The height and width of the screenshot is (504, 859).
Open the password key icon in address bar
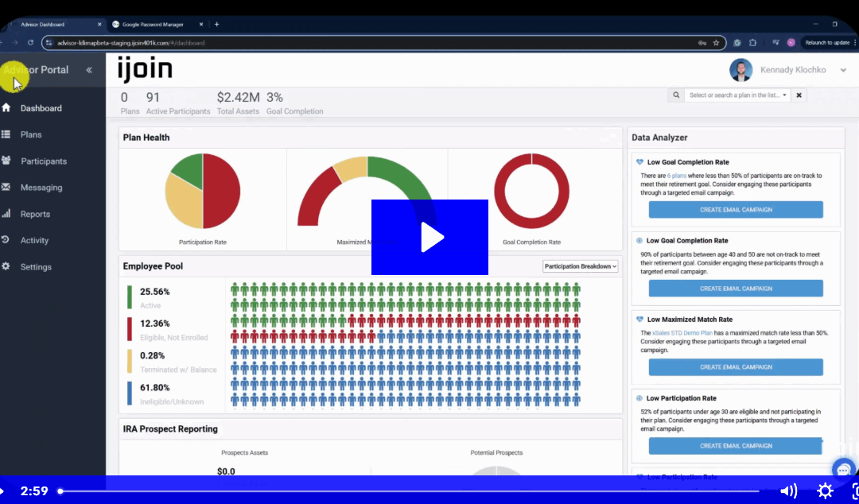coord(702,43)
